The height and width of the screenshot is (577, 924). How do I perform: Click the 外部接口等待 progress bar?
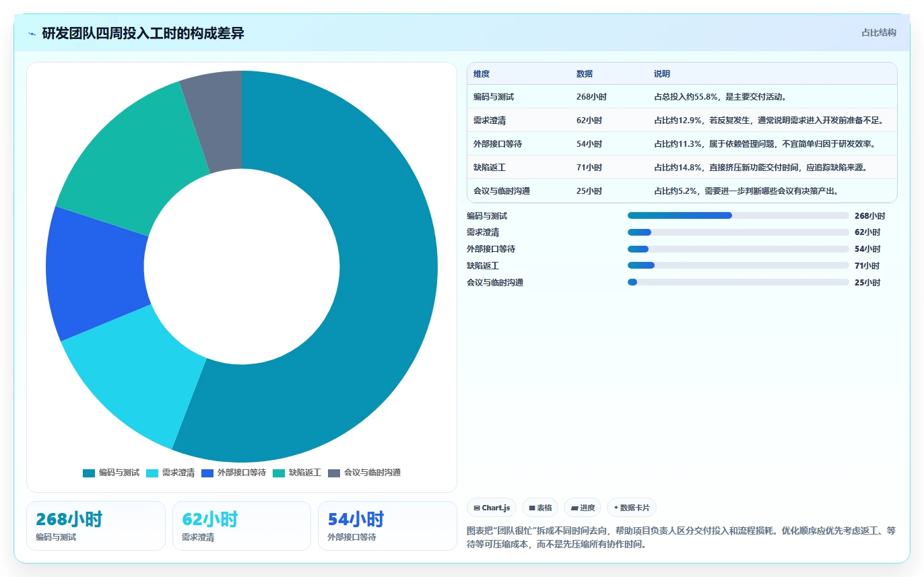[x=738, y=249]
